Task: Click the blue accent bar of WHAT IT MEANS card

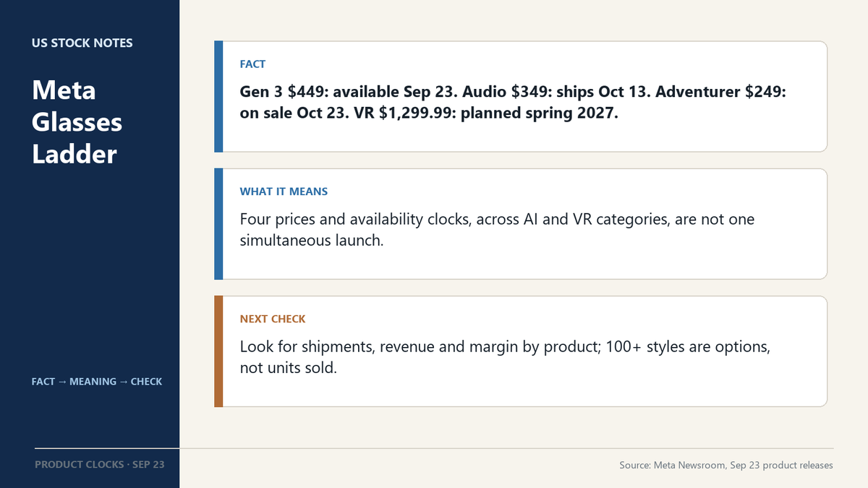Action: pyautogui.click(x=218, y=224)
